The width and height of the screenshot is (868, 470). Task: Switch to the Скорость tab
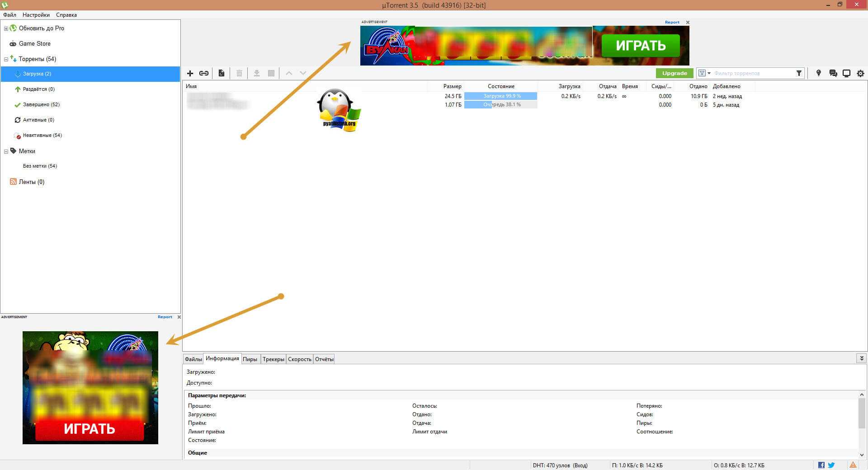tap(300, 359)
